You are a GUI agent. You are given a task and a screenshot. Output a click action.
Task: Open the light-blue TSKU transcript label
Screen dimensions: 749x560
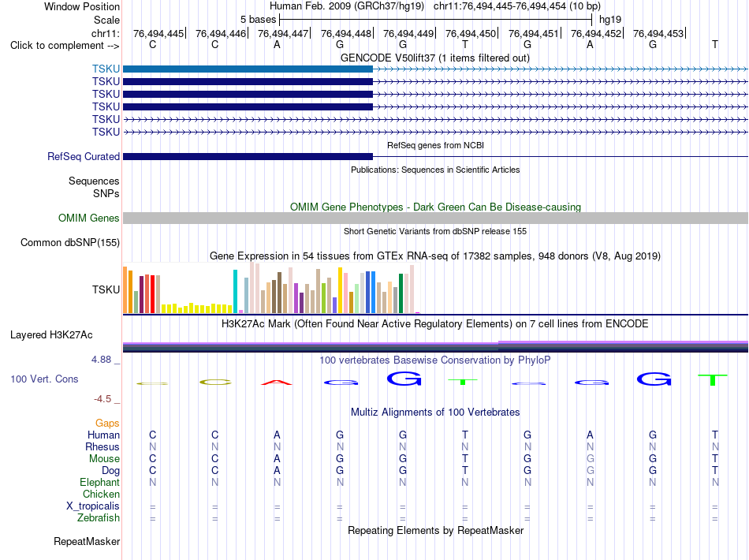pos(106,69)
